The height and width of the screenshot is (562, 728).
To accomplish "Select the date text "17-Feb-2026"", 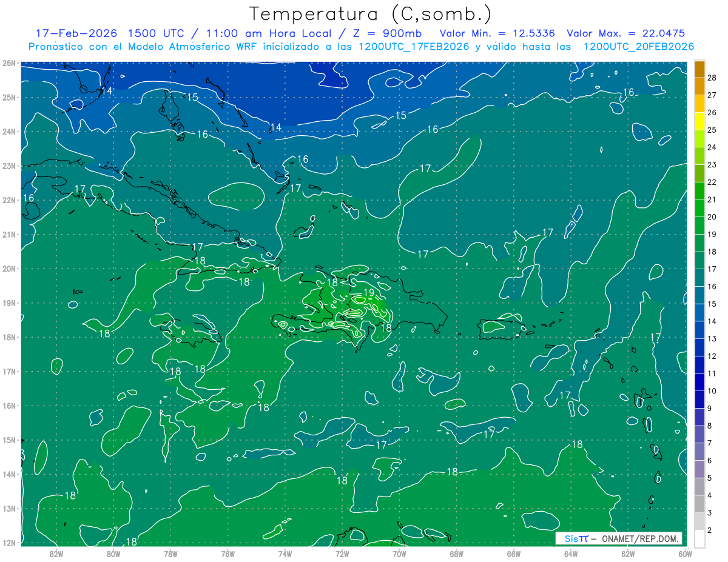I will tap(77, 33).
